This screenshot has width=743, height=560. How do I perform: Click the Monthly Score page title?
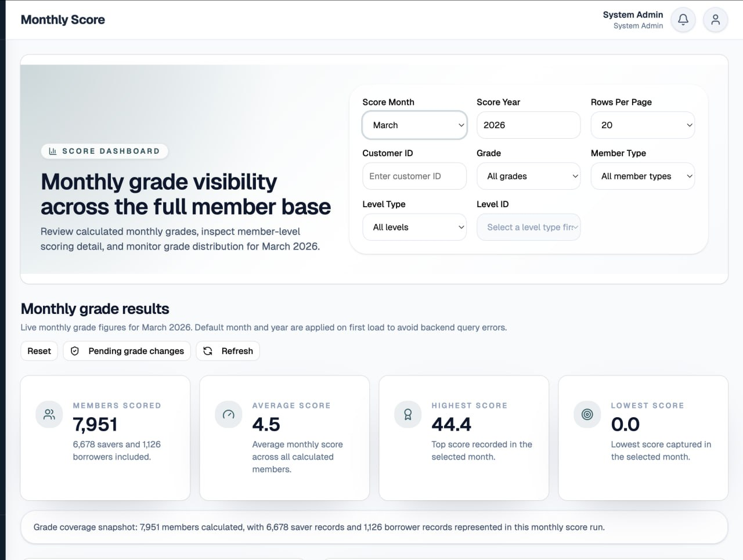click(x=63, y=20)
